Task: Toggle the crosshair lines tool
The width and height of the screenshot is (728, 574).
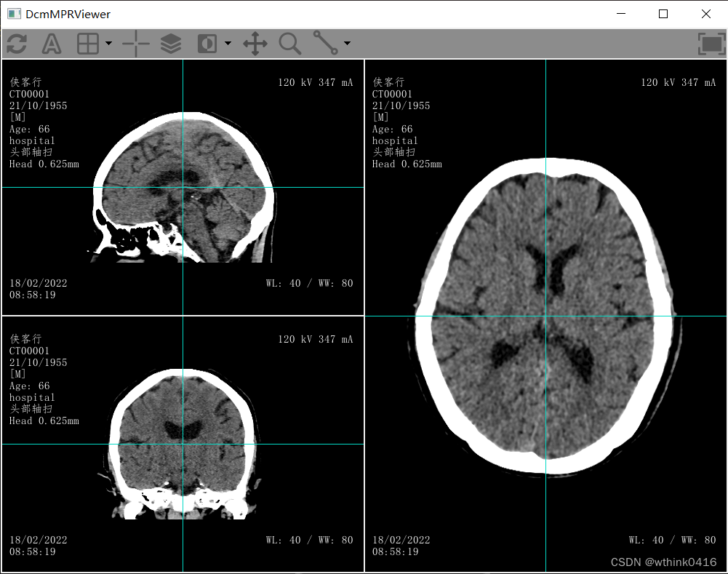Action: coord(136,44)
